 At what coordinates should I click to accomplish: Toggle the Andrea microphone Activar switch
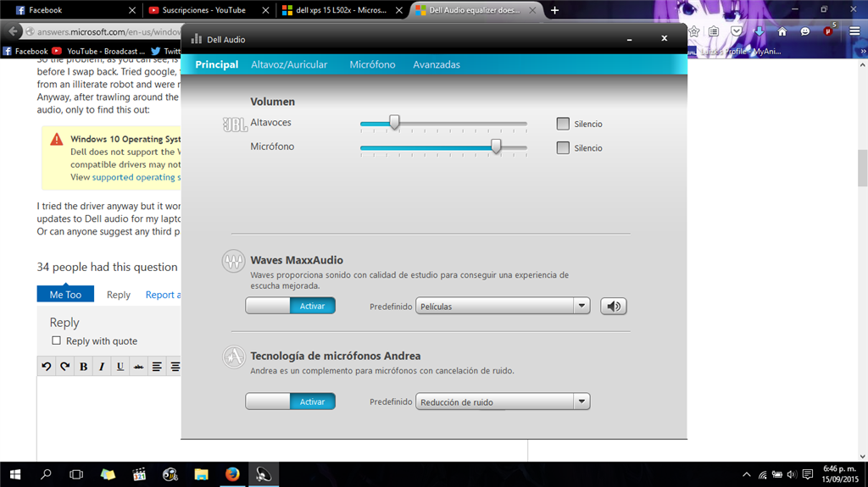click(290, 401)
